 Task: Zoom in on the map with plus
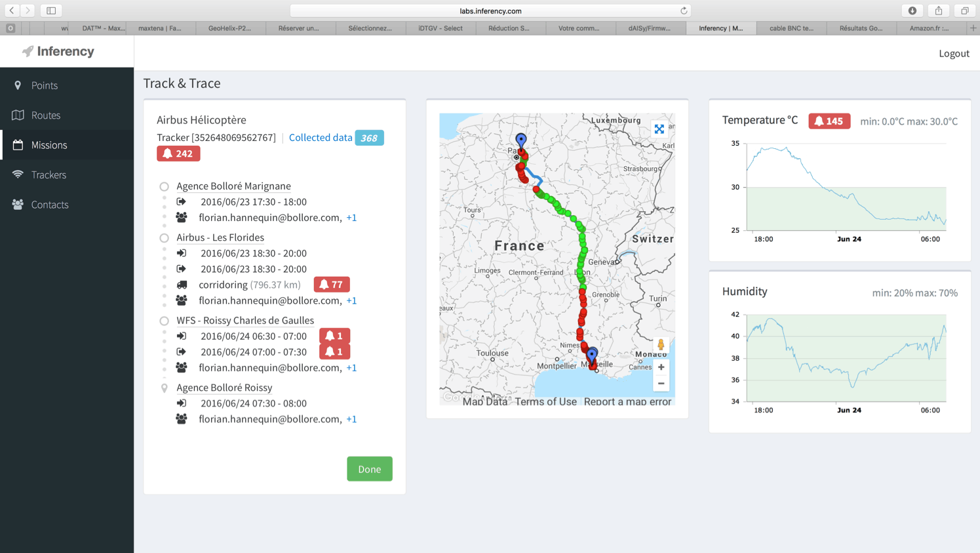tap(661, 367)
